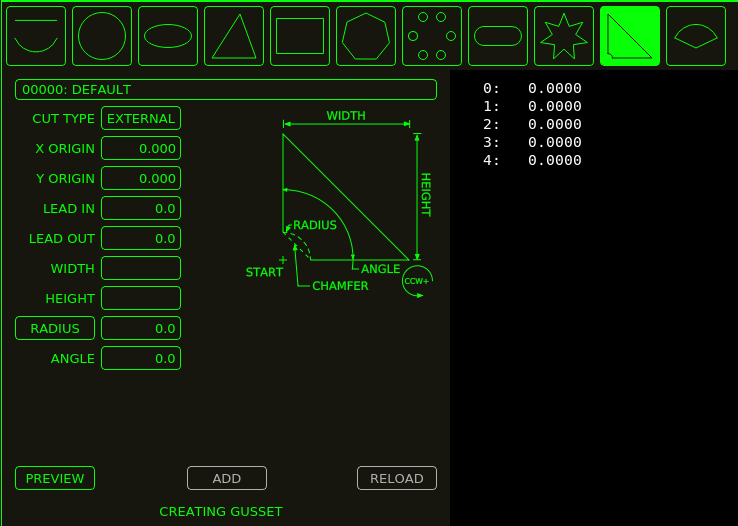
Task: Click the ANGLE input field
Action: pyautogui.click(x=141, y=359)
